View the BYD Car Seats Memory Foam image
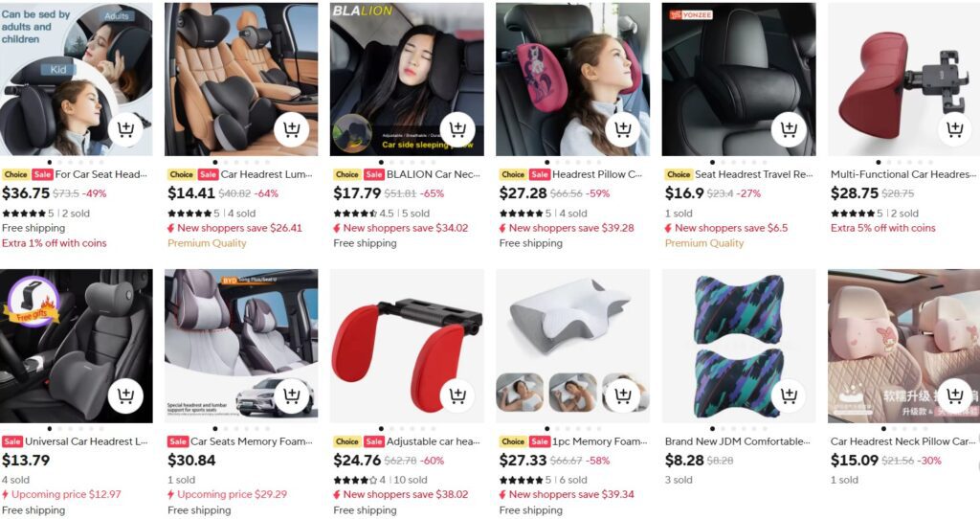980x519 pixels. click(241, 346)
